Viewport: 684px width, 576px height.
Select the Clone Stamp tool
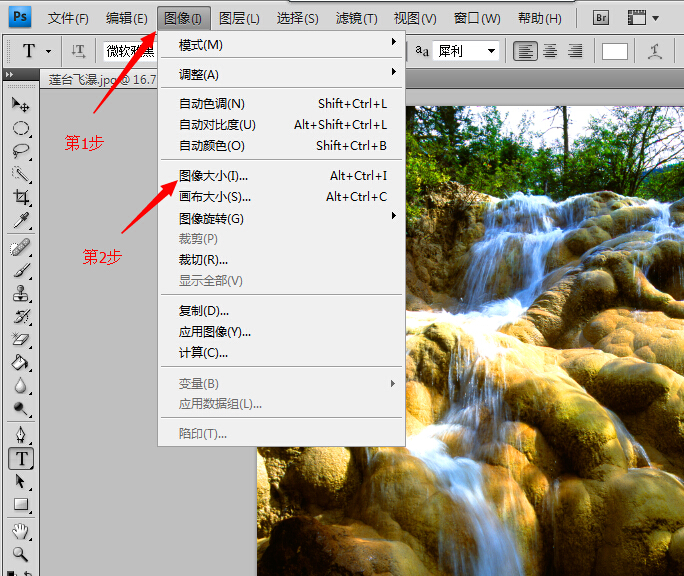(20, 294)
